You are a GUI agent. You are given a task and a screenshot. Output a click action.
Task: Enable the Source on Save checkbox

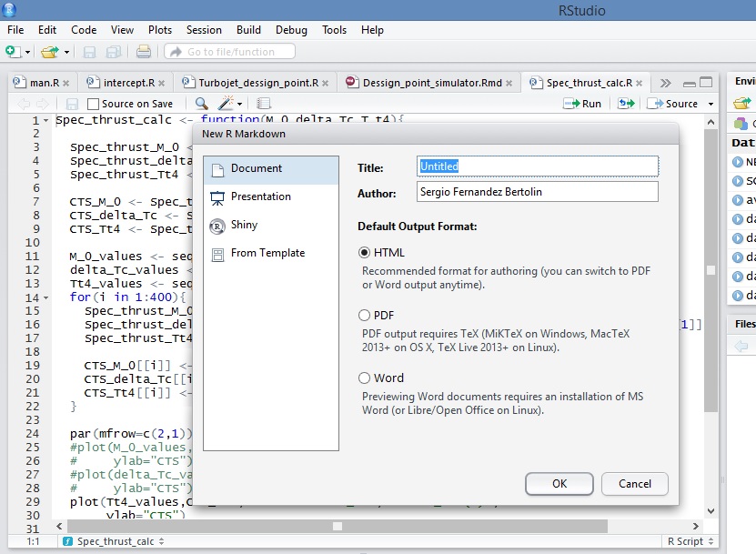coord(94,104)
